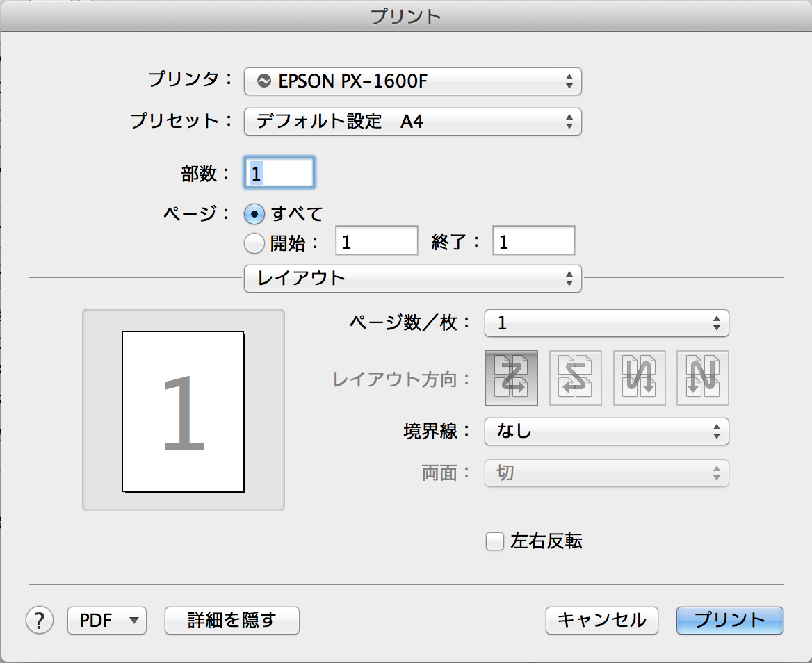This screenshot has height=663, width=812.
Task: Select the 開始 page range radio button
Action: (x=255, y=243)
